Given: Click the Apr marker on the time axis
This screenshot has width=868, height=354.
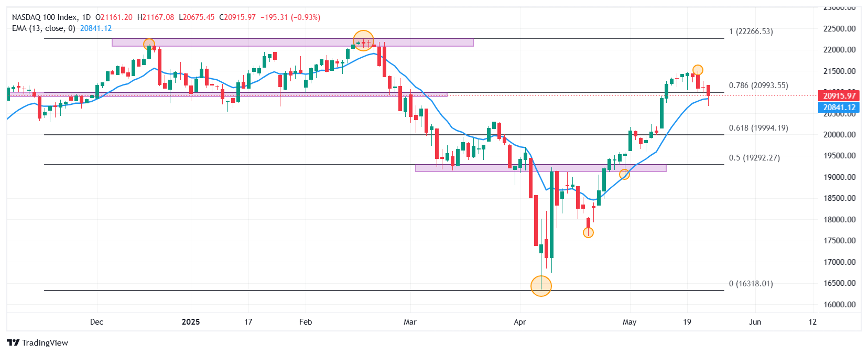Looking at the screenshot, I should click(x=519, y=322).
